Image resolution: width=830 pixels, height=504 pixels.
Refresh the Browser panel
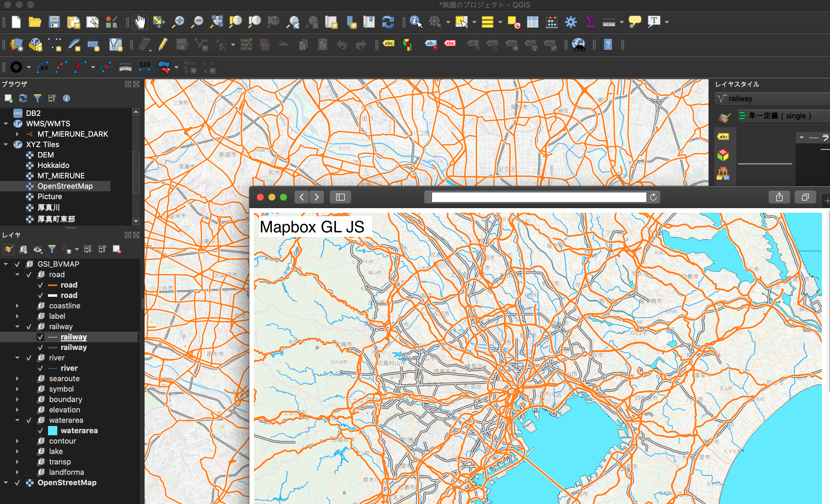pyautogui.click(x=23, y=98)
